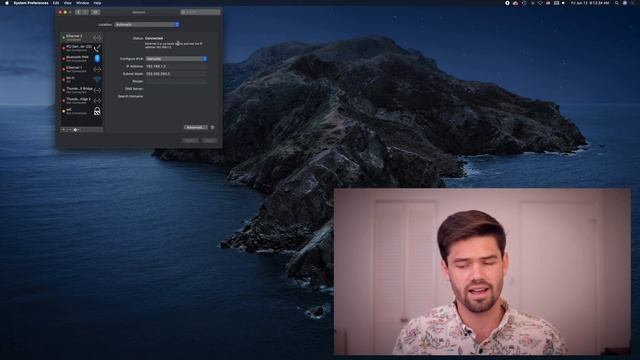This screenshot has height=360, width=640.
Task: Select the Ethernet 1 service
Action: pyautogui.click(x=82, y=69)
